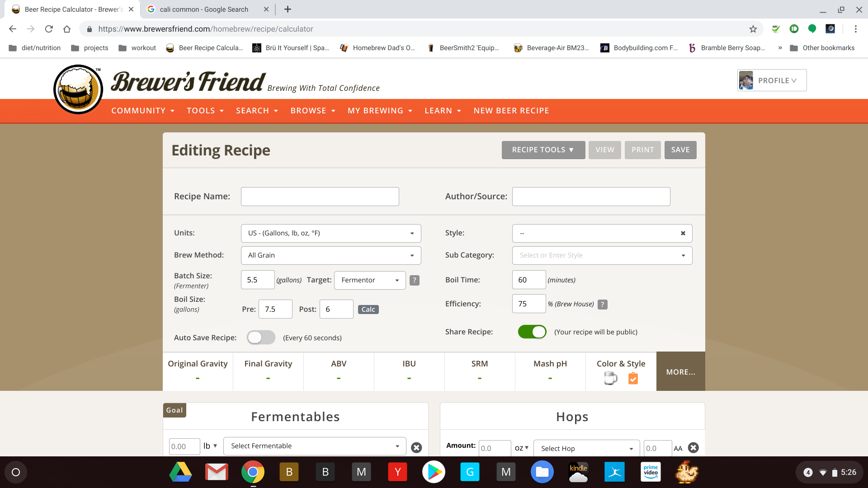868x488 pixels.
Task: Go back to previous page
Action: tap(13, 29)
